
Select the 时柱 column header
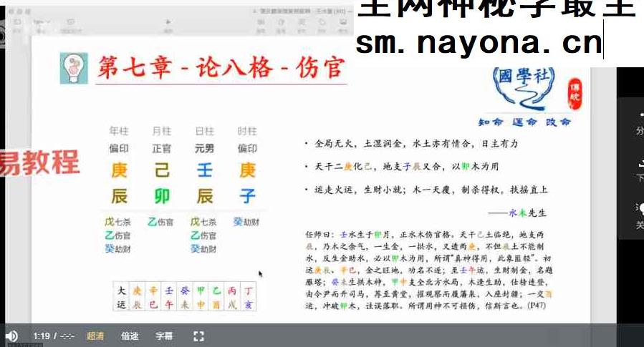click(x=247, y=131)
